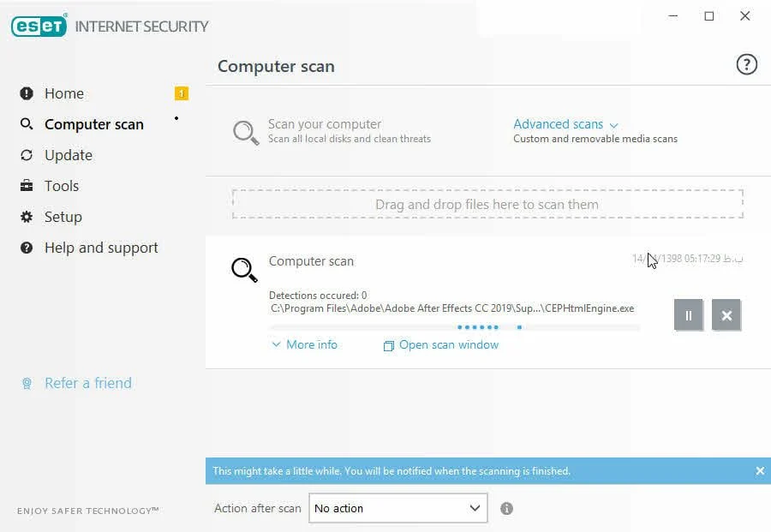Pause the running computer scan
Screen dimensions: 771x532
pyautogui.click(x=688, y=315)
